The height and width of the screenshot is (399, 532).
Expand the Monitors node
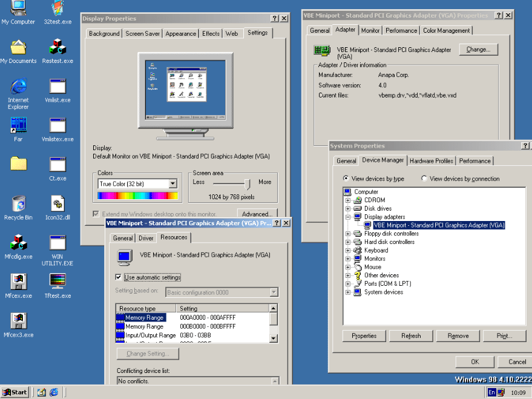point(348,259)
